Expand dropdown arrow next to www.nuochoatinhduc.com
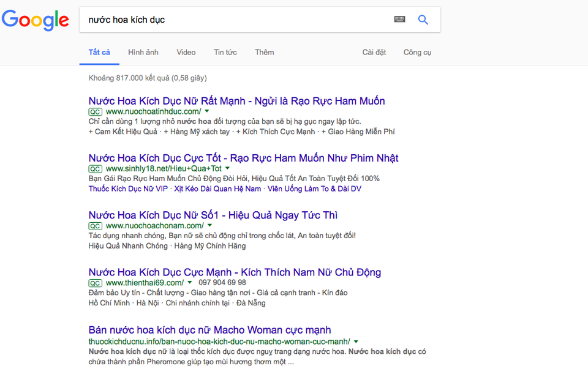 207,111
